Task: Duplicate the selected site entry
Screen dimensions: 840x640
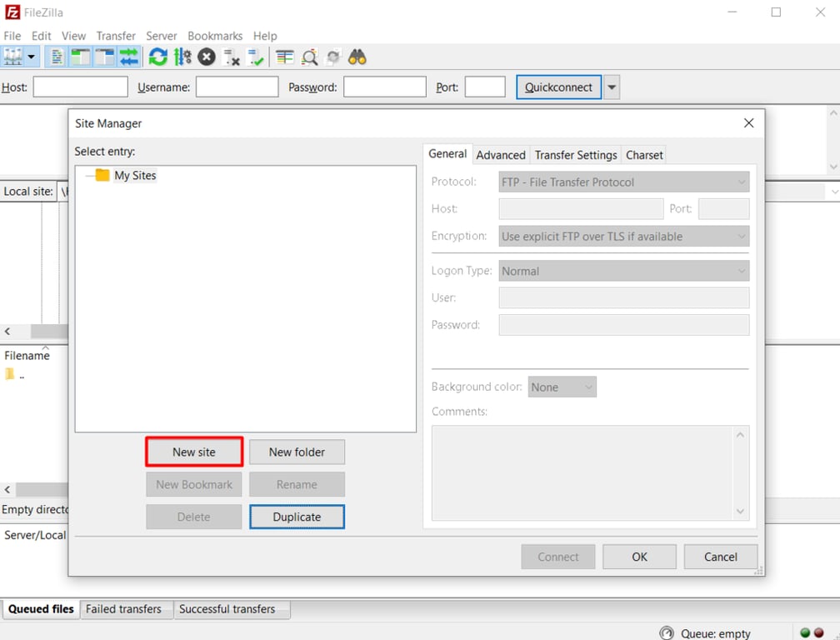Action: click(x=297, y=517)
